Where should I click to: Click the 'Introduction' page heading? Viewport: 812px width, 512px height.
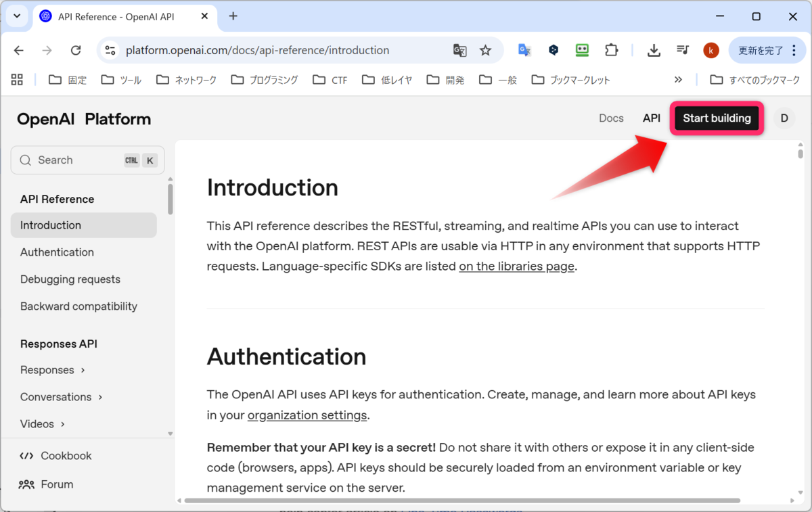[x=273, y=187]
